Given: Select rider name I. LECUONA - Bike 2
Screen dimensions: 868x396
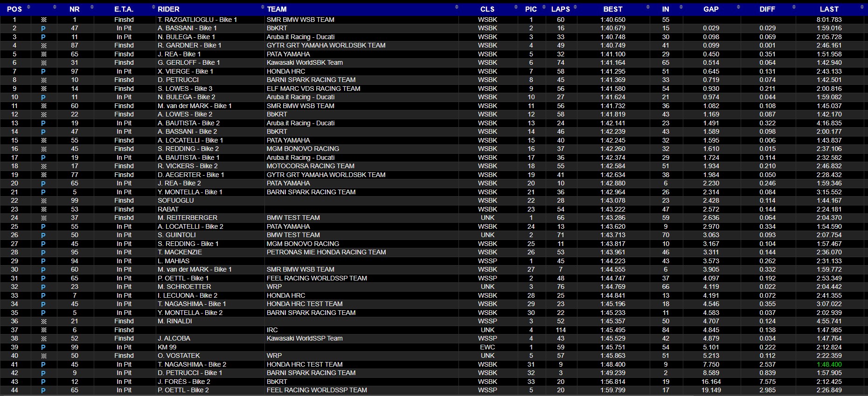Looking at the screenshot, I should point(187,295).
